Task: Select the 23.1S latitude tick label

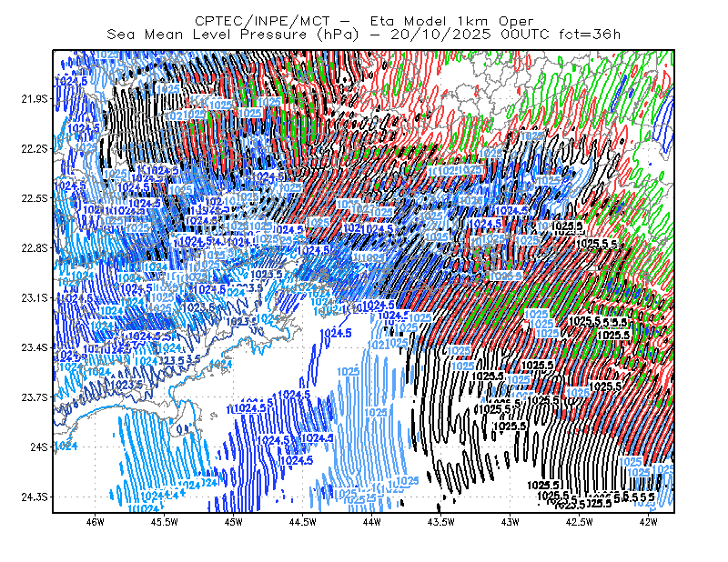Action: point(35,297)
